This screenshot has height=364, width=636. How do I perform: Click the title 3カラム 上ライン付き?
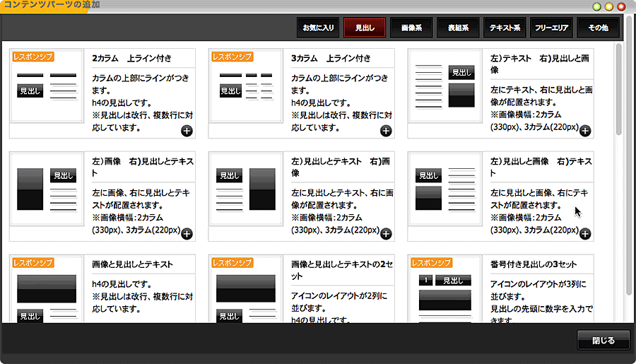coord(331,59)
